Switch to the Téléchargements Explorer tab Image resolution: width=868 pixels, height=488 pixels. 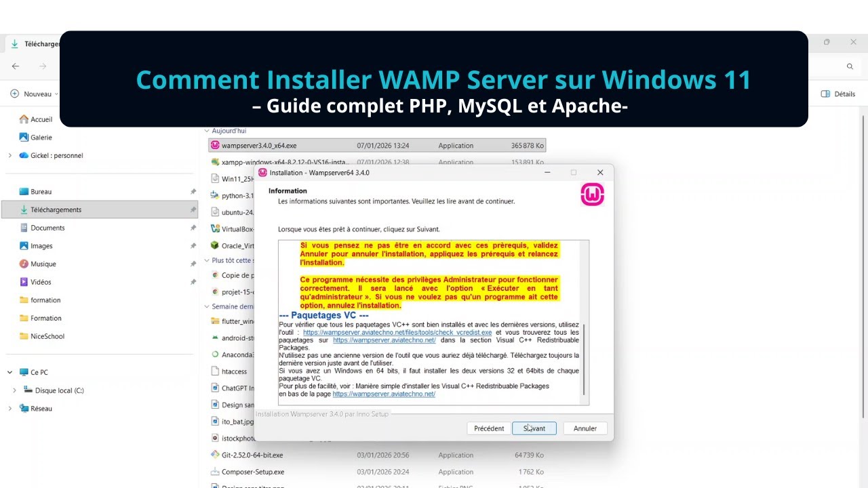(34, 43)
